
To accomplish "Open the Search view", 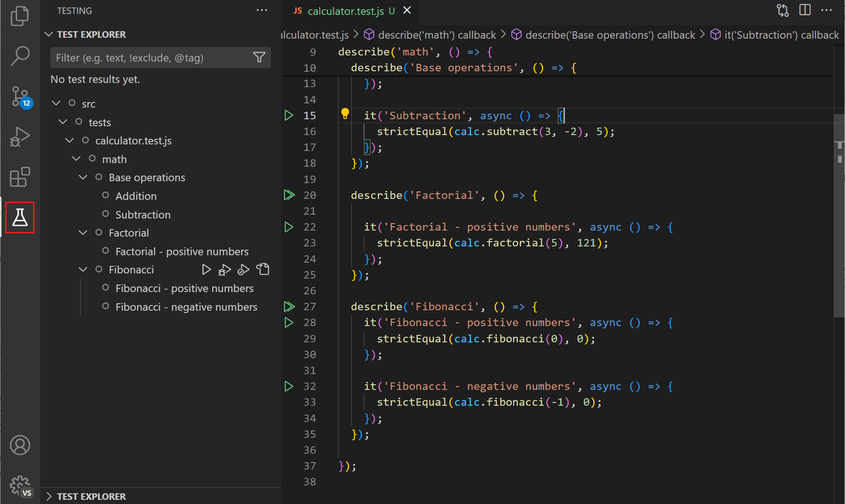I will 20,55.
